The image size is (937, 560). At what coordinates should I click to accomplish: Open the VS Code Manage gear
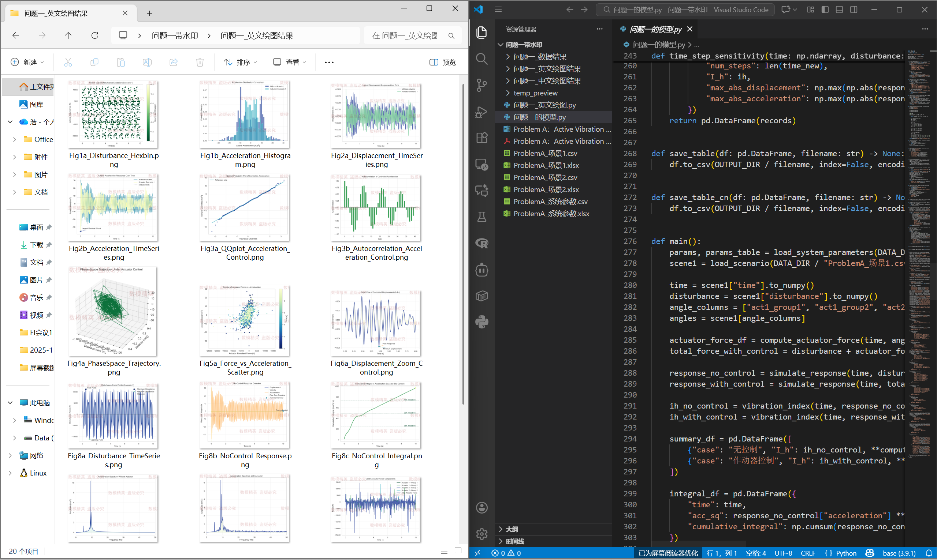481,534
